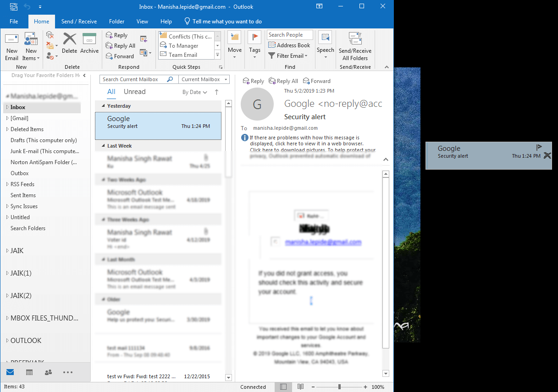
Task: Undo using the quick access toolbar
Action: 27,7
